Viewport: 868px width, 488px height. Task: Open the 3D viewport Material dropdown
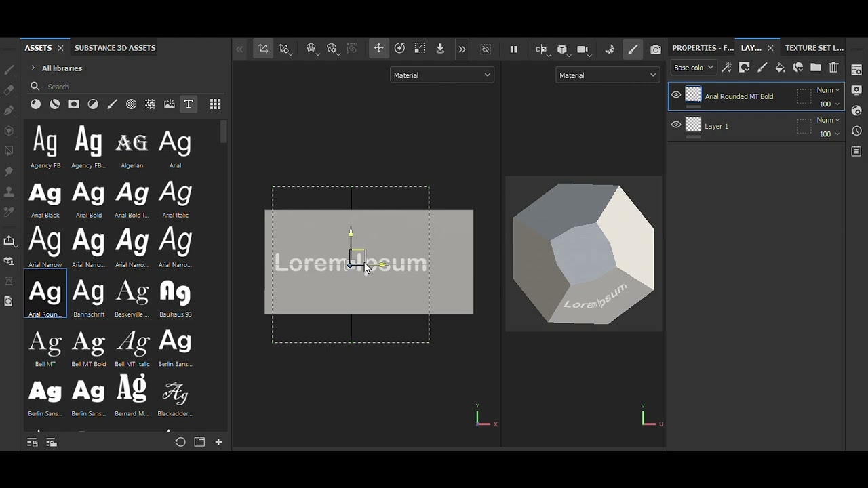442,75
